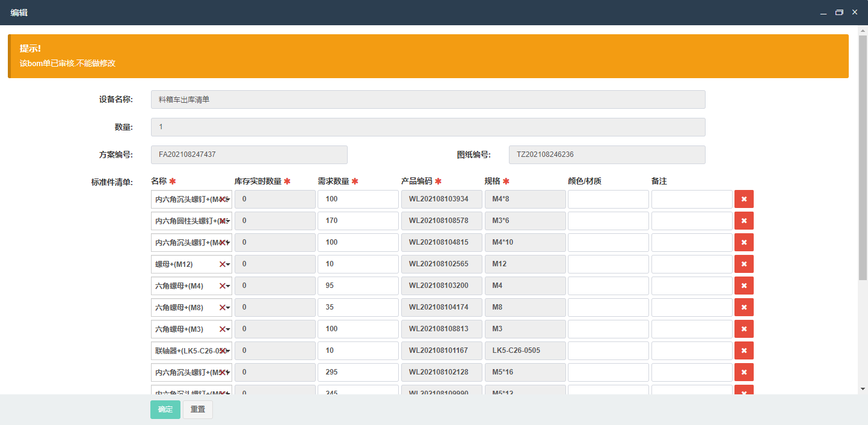This screenshot has width=868, height=425.
Task: Edit required quantity 10 for M12
Action: tap(358, 264)
